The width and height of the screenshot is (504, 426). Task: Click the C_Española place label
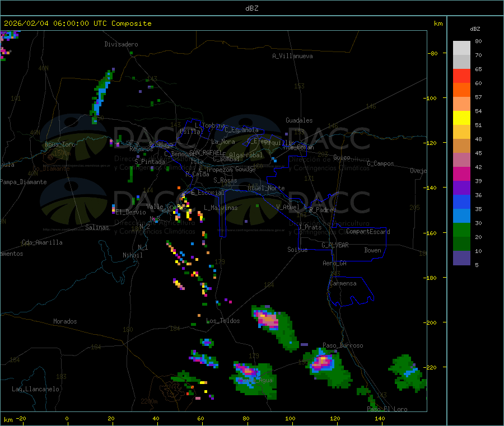click(241, 130)
